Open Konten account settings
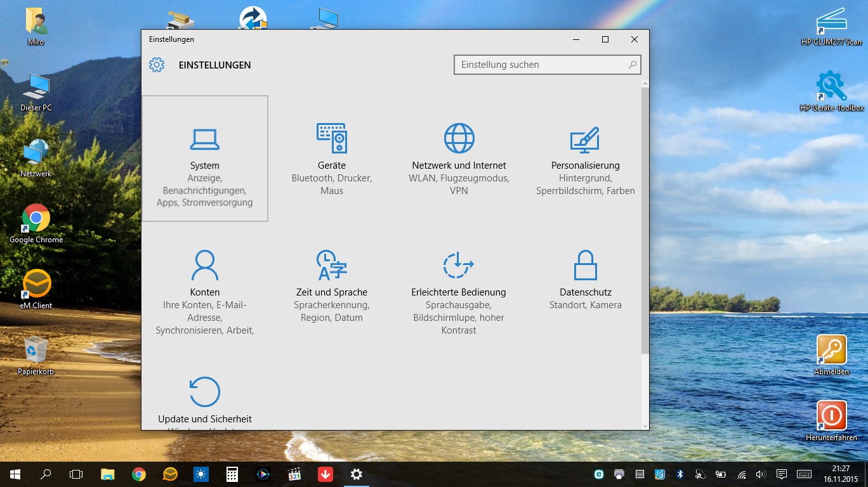This screenshot has width=868, height=487. tap(205, 285)
